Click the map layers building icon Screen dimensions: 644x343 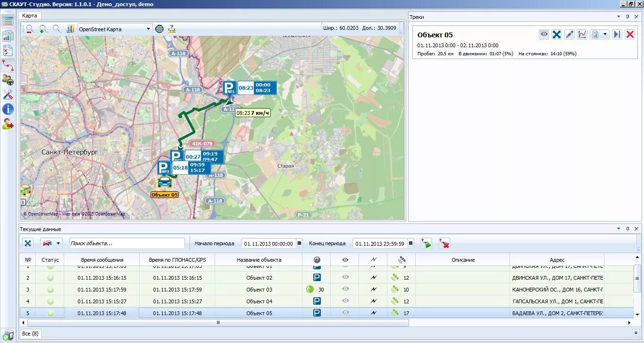(70, 29)
